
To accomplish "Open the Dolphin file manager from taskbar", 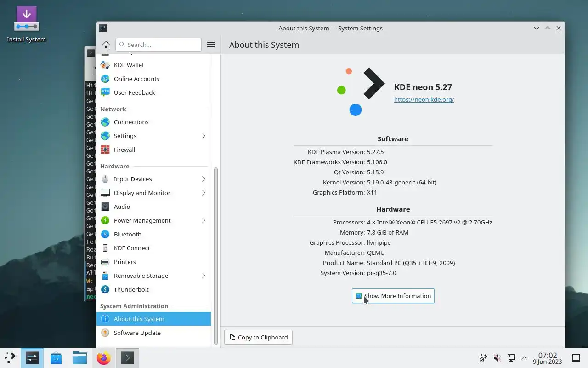I will coord(80,357).
